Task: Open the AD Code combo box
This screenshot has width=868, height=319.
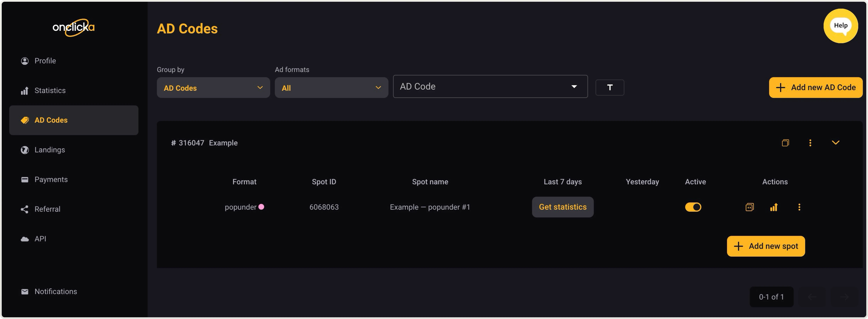Action: tap(490, 86)
